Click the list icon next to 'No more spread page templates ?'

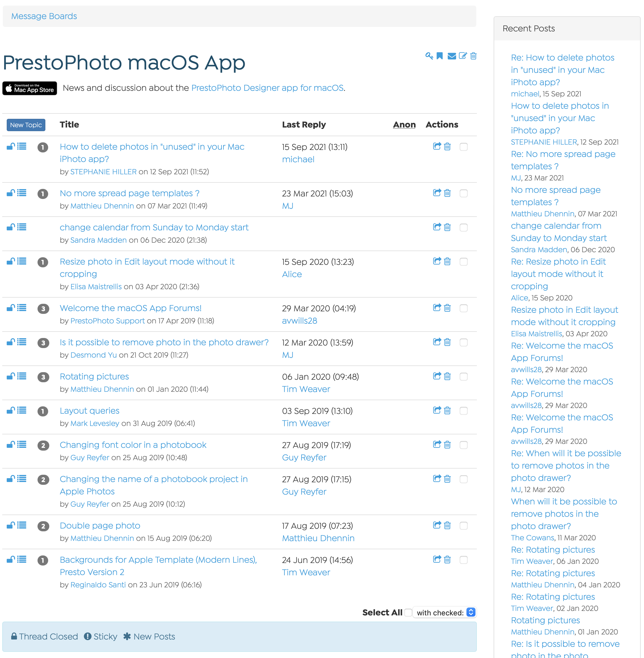coord(21,193)
